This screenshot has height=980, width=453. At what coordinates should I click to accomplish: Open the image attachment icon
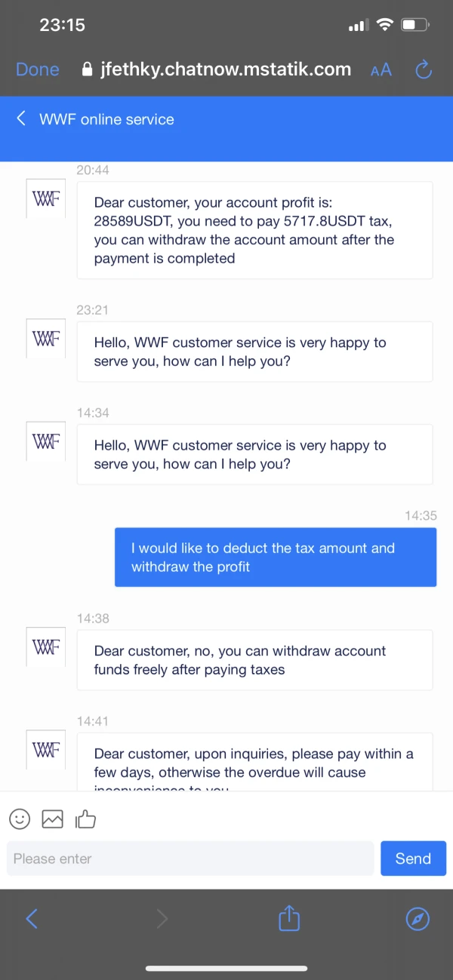[x=52, y=819]
